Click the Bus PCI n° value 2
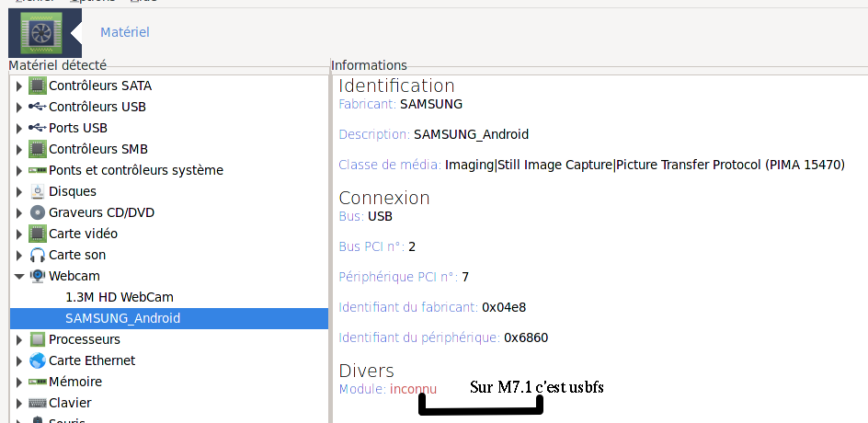This screenshot has width=868, height=423. point(412,247)
